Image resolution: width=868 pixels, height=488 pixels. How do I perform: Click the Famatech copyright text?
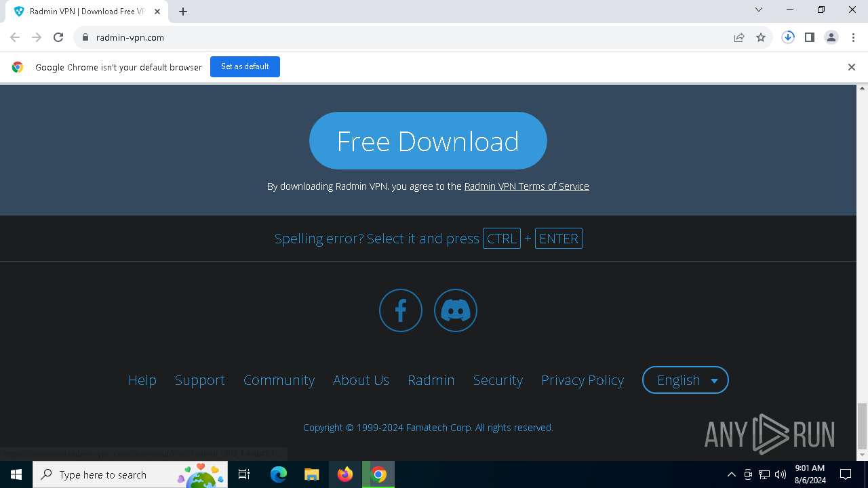click(x=428, y=428)
